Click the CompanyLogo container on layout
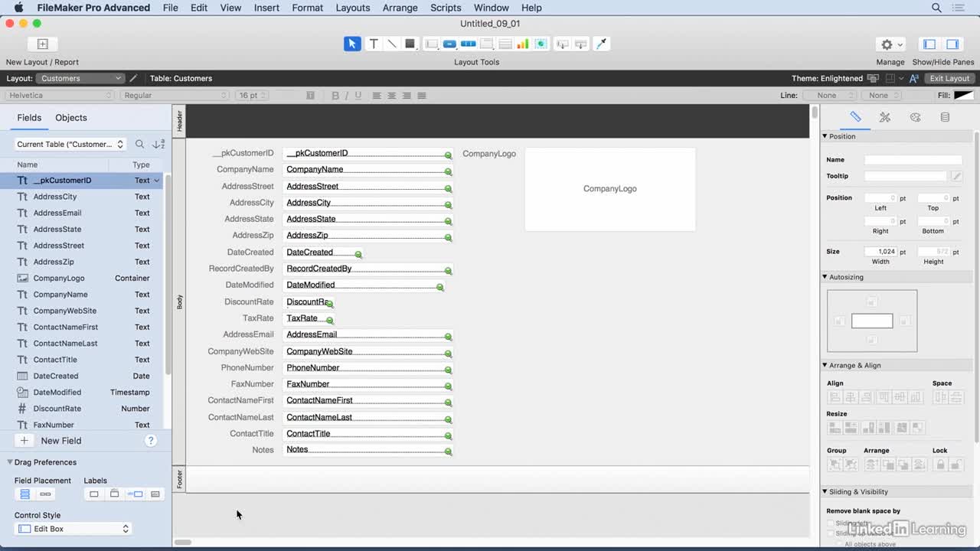The height and width of the screenshot is (551, 980). coord(610,189)
